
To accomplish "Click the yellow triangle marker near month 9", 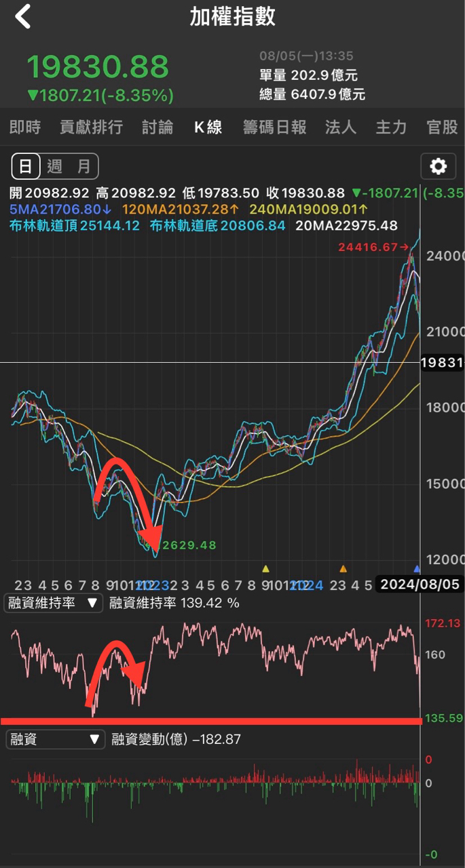I will (x=266, y=568).
